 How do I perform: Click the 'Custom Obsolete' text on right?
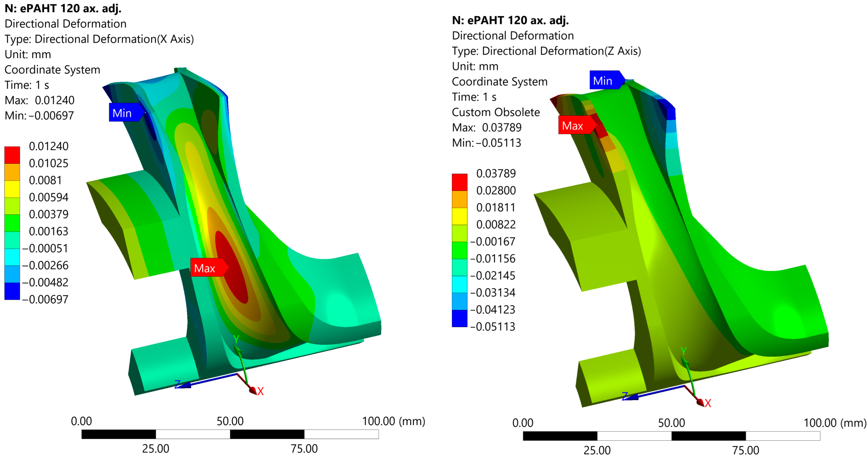pos(496,112)
